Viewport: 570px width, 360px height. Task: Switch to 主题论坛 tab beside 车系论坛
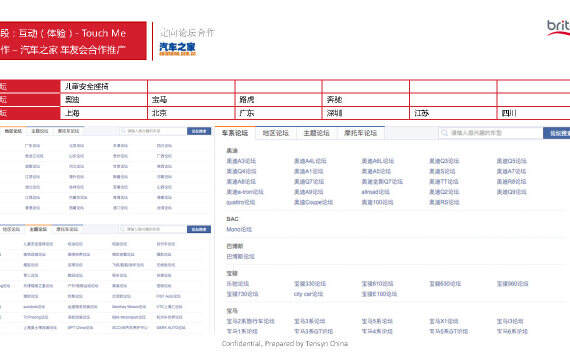(x=317, y=133)
